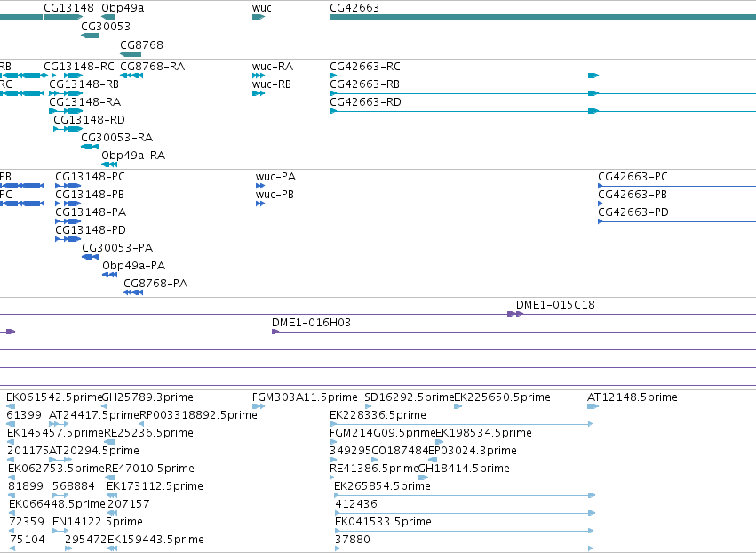
Task: Click EST EK173112.5prime
Action: pos(155,486)
